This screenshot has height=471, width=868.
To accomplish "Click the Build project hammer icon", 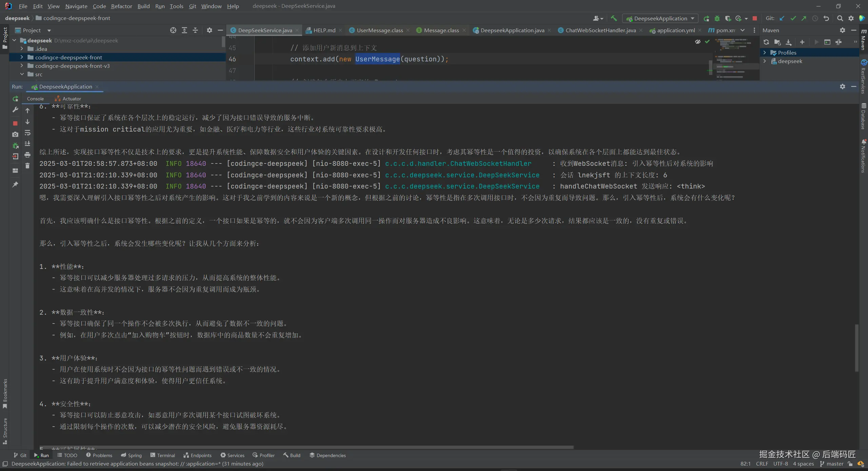I will point(614,18).
